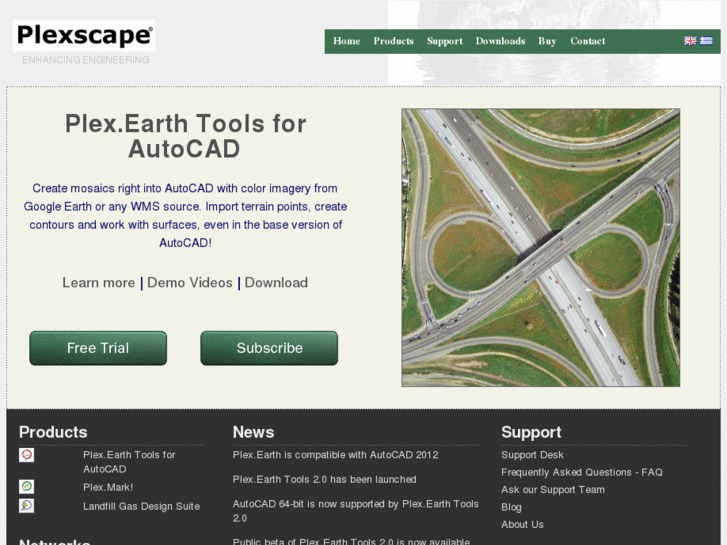Open the Home menu item
Viewport: 727px width, 545px height.
point(346,41)
